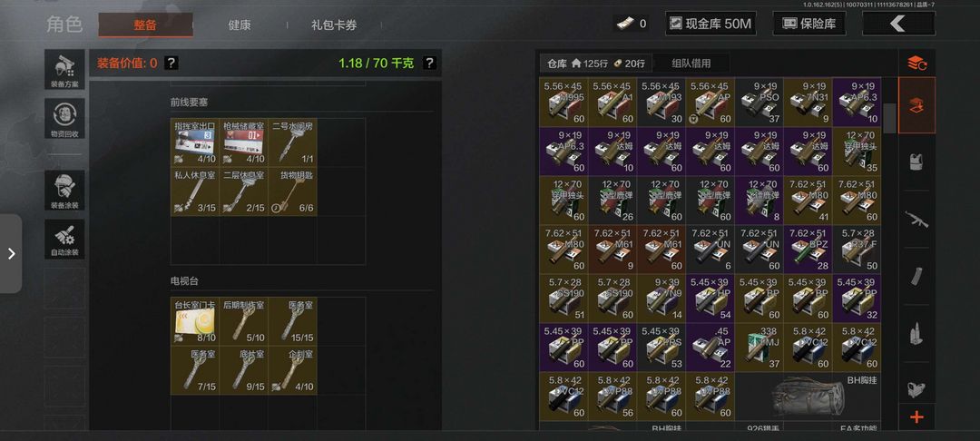The width and height of the screenshot is (980, 441).
Task: Filter warehouse by ammunition bullets icon
Action: [x=916, y=334]
